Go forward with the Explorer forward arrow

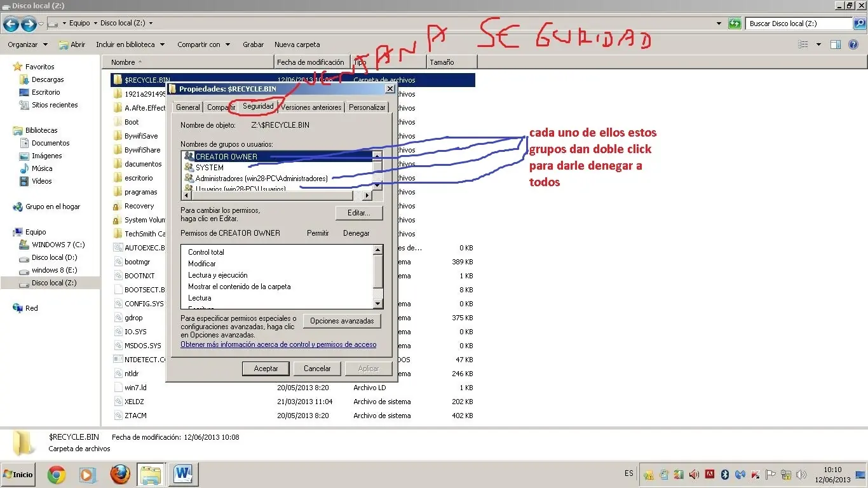pyautogui.click(x=28, y=24)
